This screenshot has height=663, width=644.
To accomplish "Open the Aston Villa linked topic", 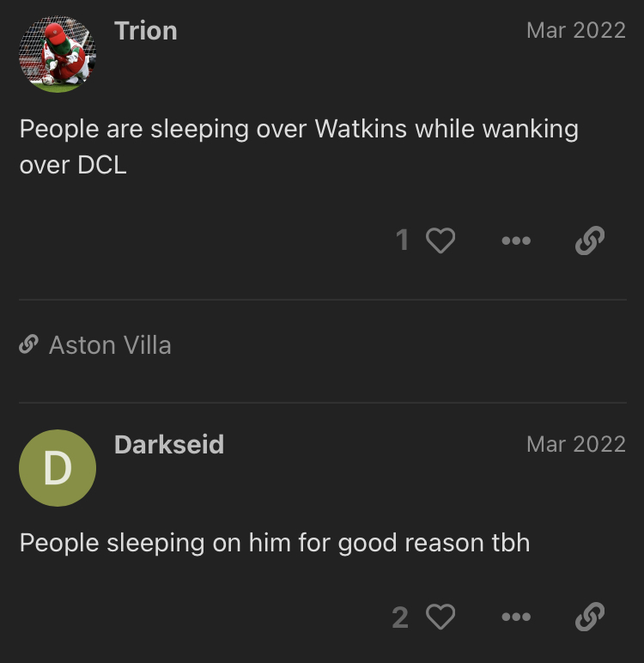I will coord(110,345).
